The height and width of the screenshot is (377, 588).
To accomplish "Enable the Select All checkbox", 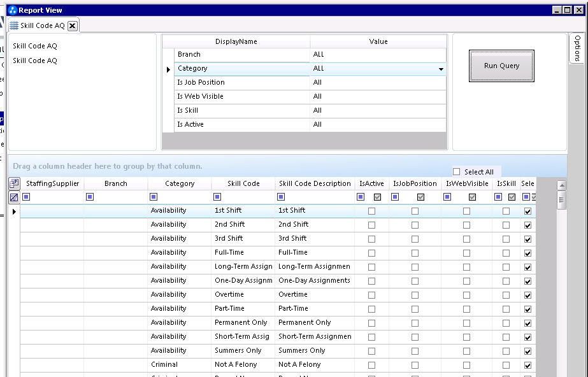I will [456, 172].
